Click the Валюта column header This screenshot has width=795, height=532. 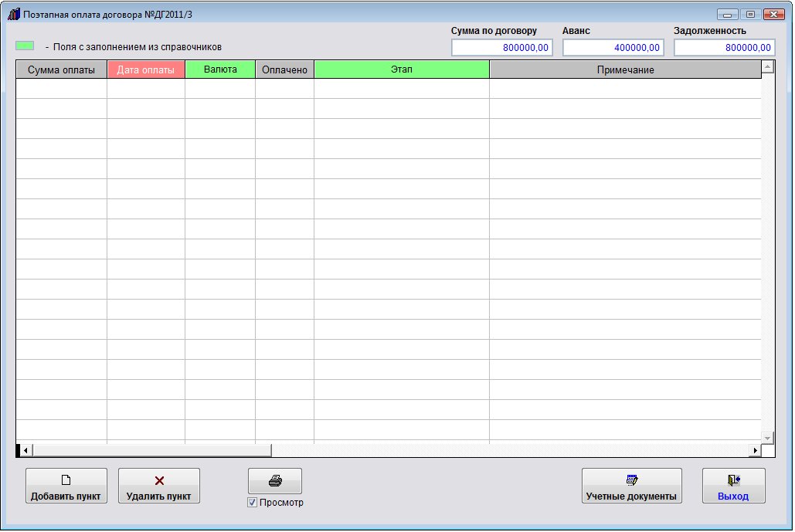click(x=220, y=69)
